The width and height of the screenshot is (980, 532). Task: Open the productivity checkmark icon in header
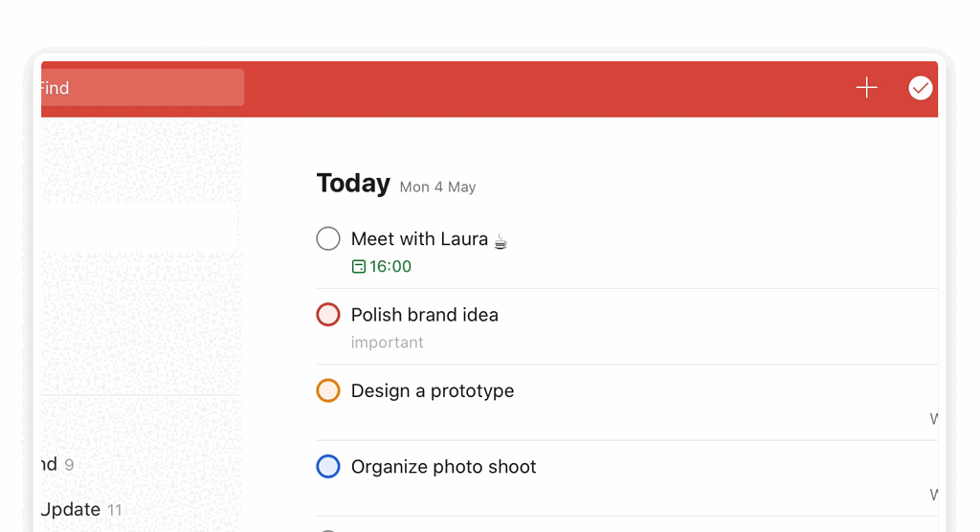coord(920,88)
